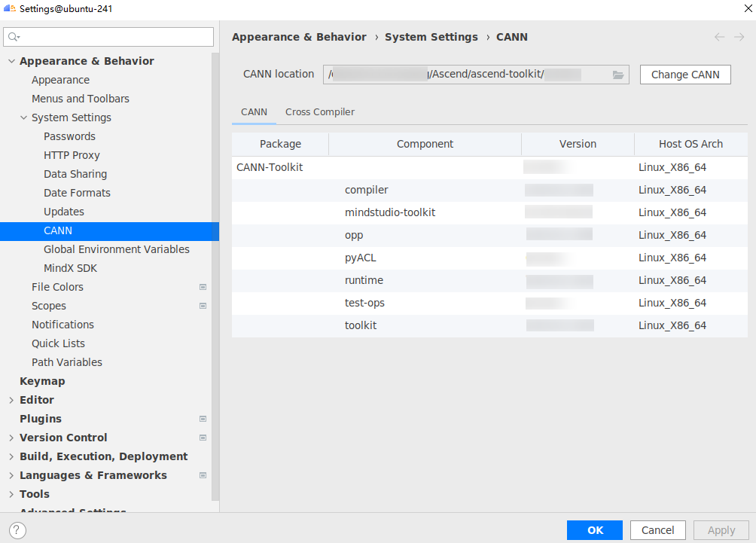Select Passwords under System Settings
The image size is (756, 543).
pyautogui.click(x=69, y=136)
